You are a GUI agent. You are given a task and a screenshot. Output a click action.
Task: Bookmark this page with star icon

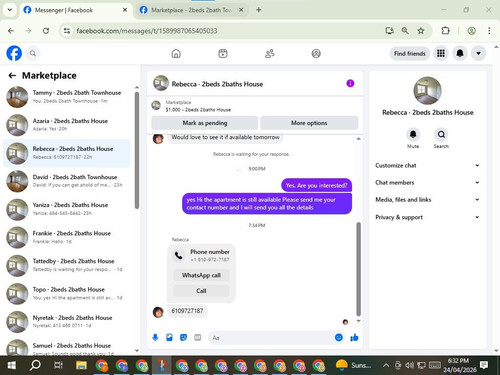pyautogui.click(x=421, y=31)
